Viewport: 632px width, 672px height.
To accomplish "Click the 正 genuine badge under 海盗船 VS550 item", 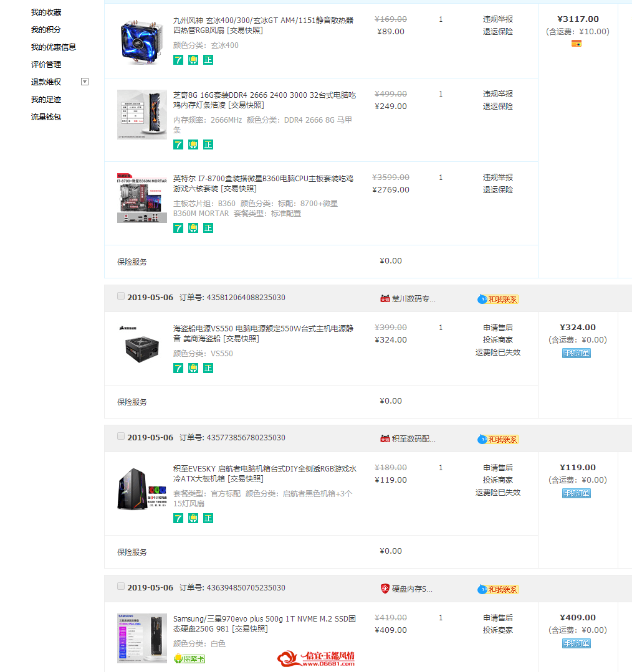I will (208, 368).
